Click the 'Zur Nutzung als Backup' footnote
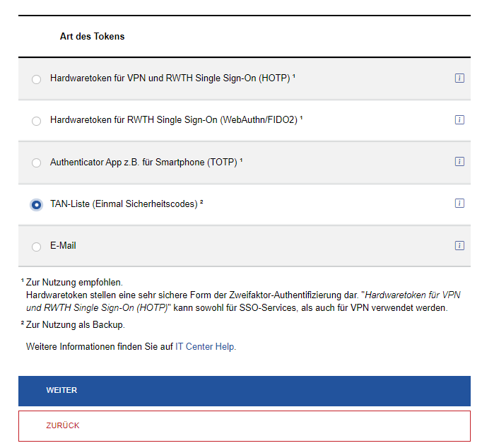The width and height of the screenshot is (482, 448). [75, 325]
